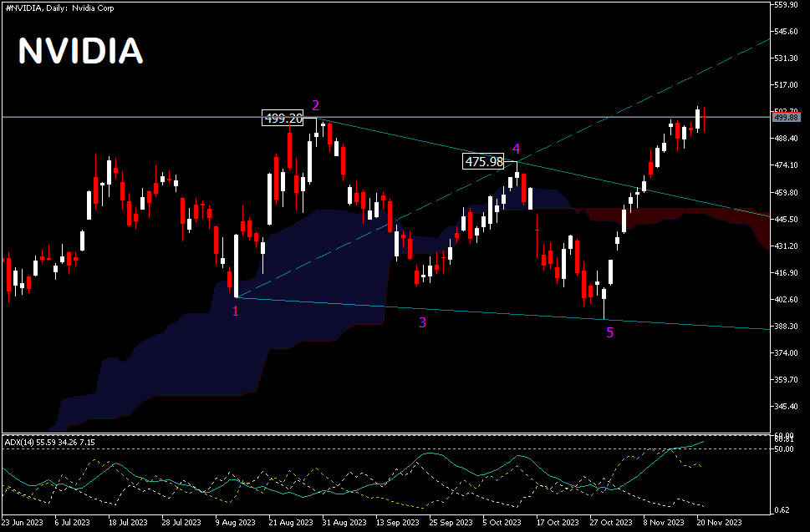Click the current price tag 499.88
Viewport: 810px width, 532px height.
tap(788, 118)
